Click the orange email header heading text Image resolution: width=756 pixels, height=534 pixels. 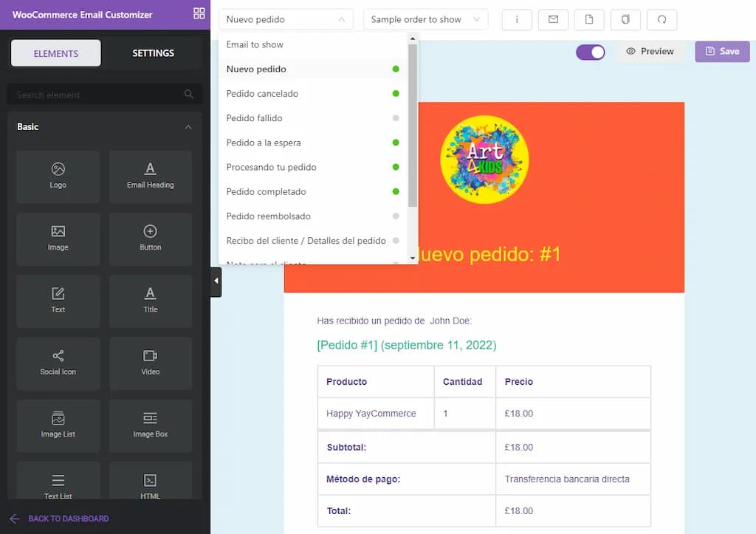(488, 255)
